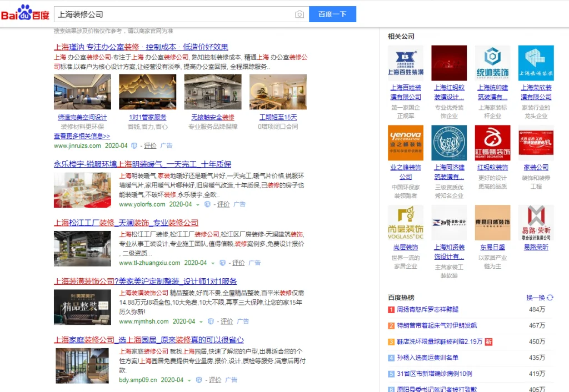The image size is (569, 392).
Task: Click the 易路荣昕 company logo
Action: pyautogui.click(x=536, y=223)
